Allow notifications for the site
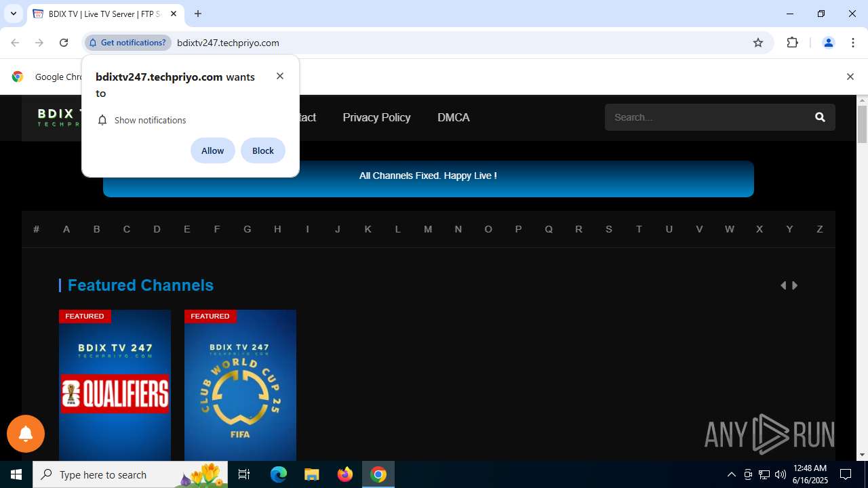 (x=212, y=150)
